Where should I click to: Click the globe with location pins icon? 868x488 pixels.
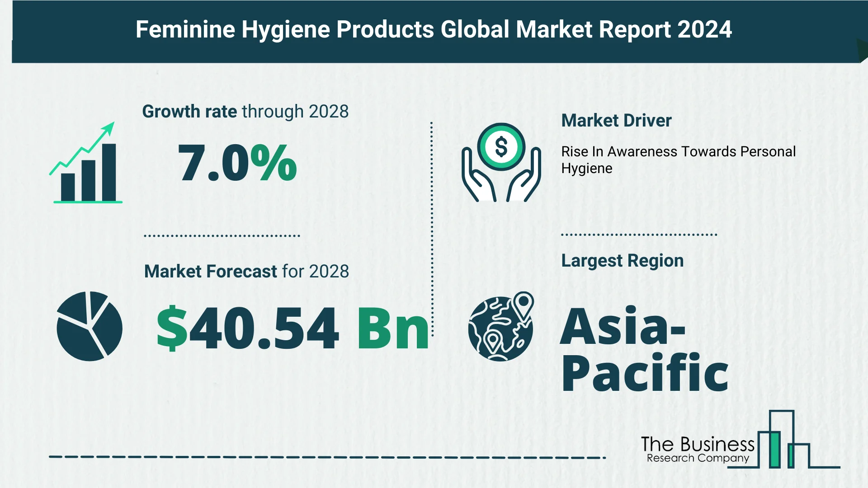[501, 326]
